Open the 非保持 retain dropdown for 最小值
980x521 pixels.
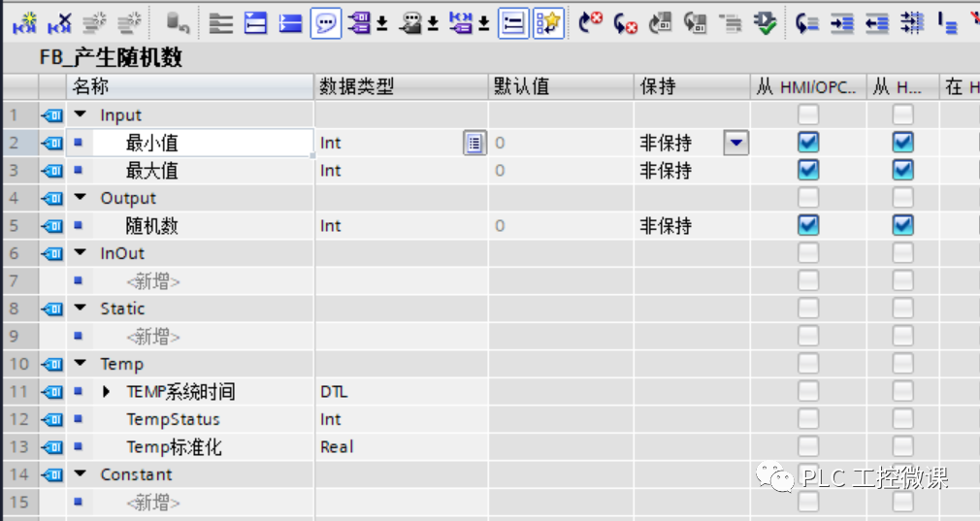(736, 143)
